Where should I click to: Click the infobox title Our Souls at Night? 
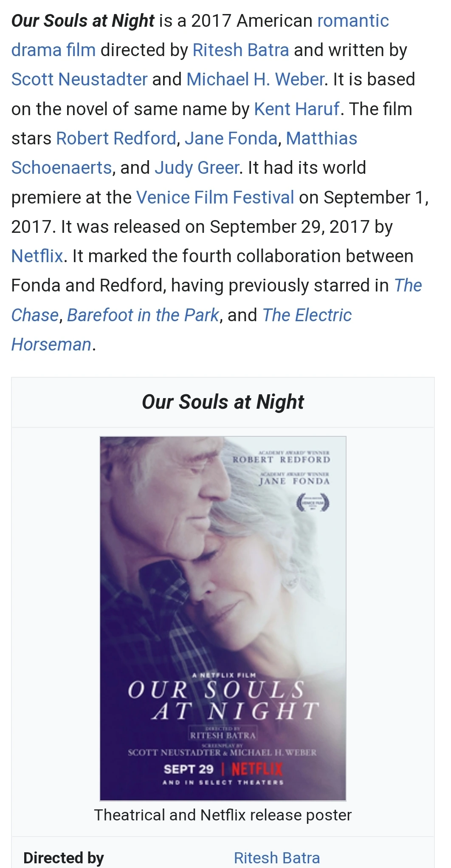[223, 402]
